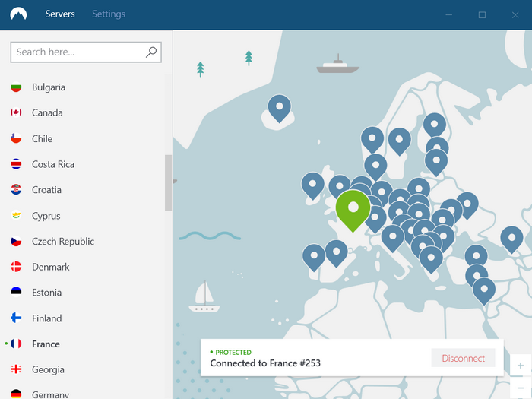Select Germany at the list bottom
532x399 pixels.
[x=51, y=394]
